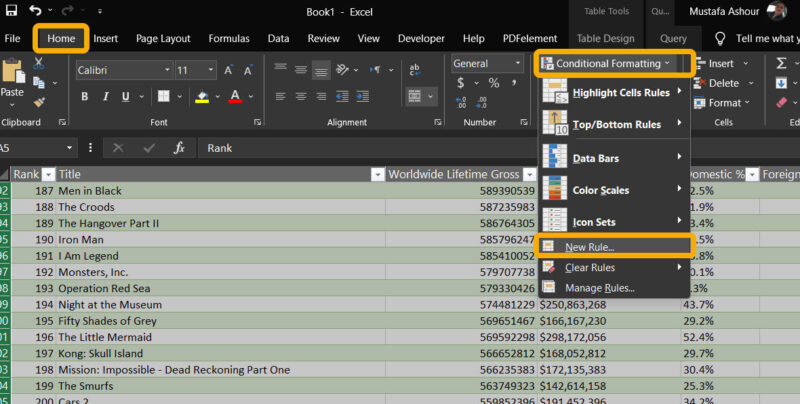Click Merge & Center icon

click(415, 96)
